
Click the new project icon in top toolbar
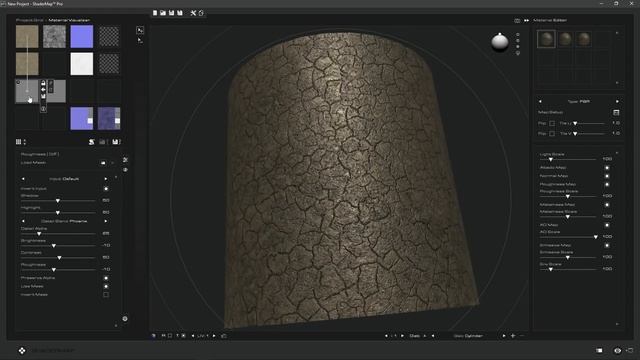pos(155,13)
